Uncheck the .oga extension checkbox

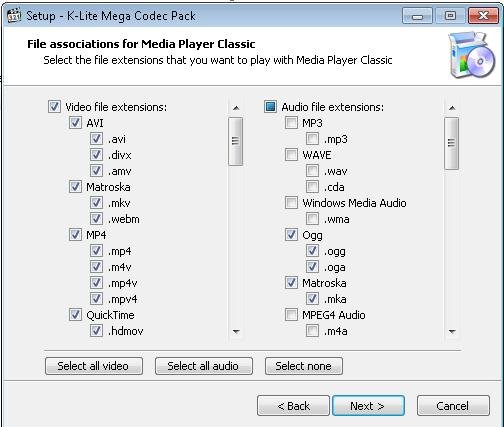(x=312, y=267)
